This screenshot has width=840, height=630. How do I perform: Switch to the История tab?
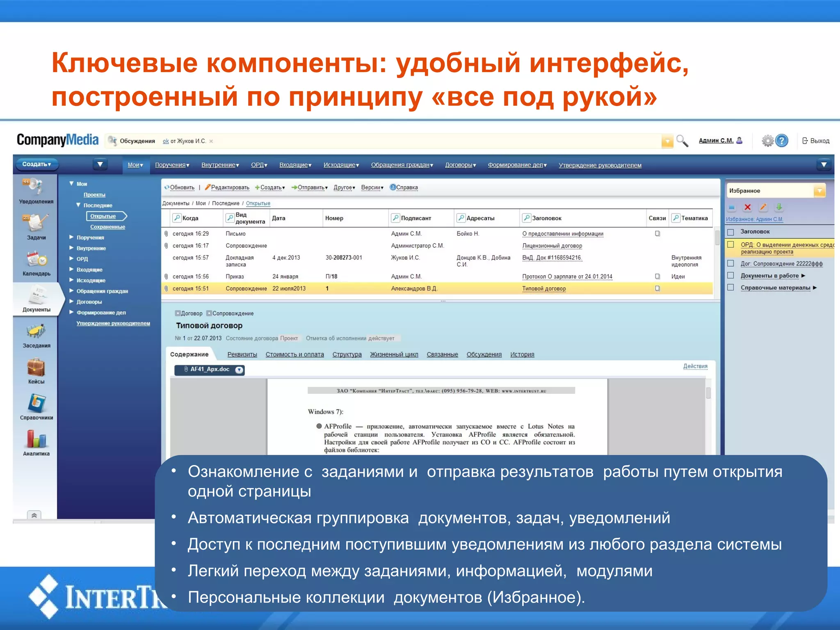[522, 354]
